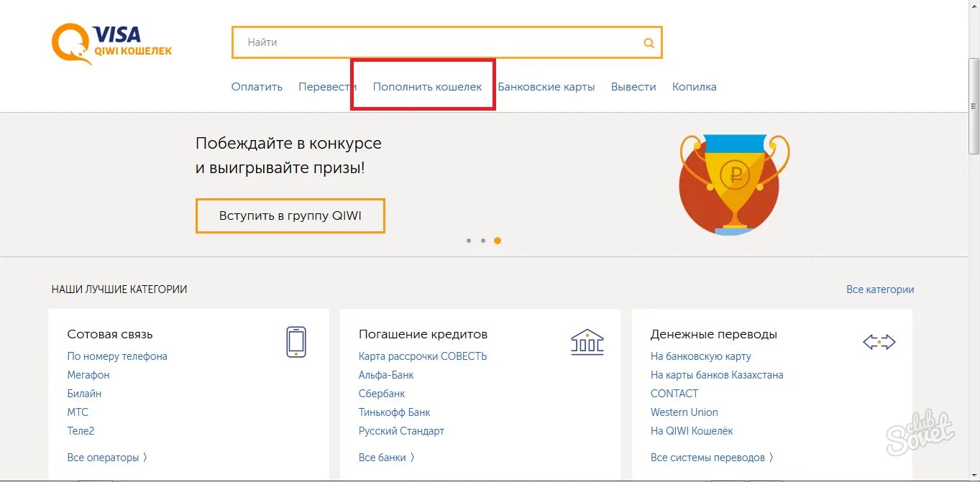Screen dimensions: 980x482
Task: Click the bank building icon
Action: [587, 342]
